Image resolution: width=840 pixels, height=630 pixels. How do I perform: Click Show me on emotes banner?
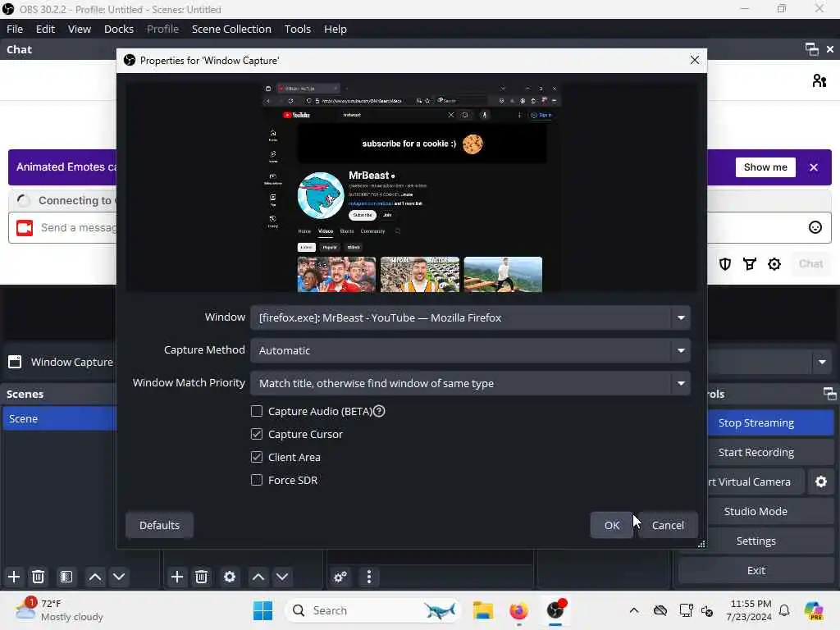[765, 167]
